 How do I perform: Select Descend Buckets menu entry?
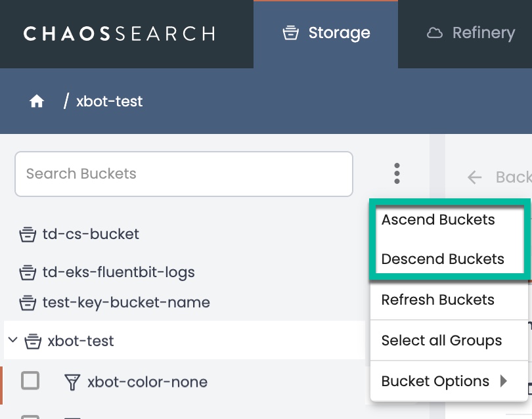[x=443, y=259]
